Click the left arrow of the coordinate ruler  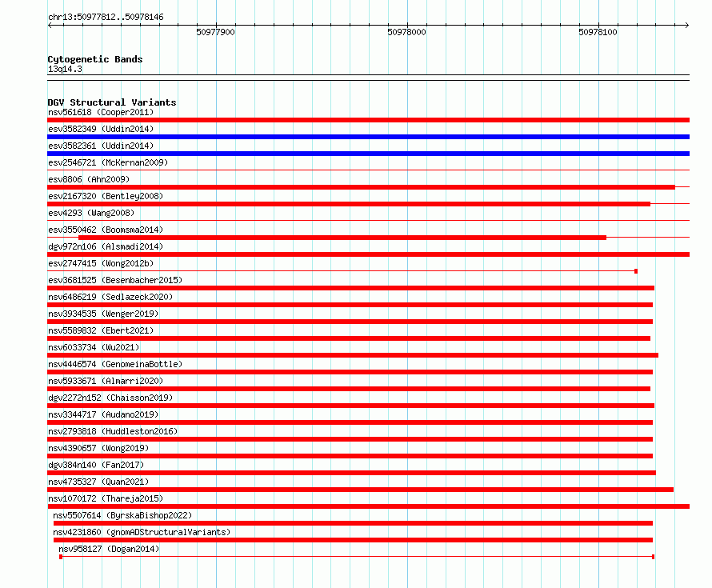click(x=50, y=26)
